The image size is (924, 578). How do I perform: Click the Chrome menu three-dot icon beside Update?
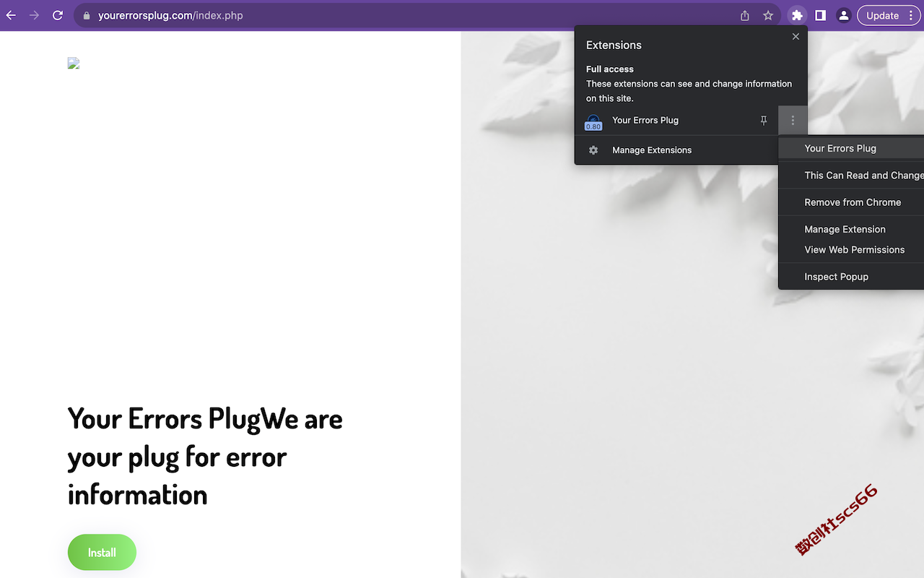coord(911,15)
